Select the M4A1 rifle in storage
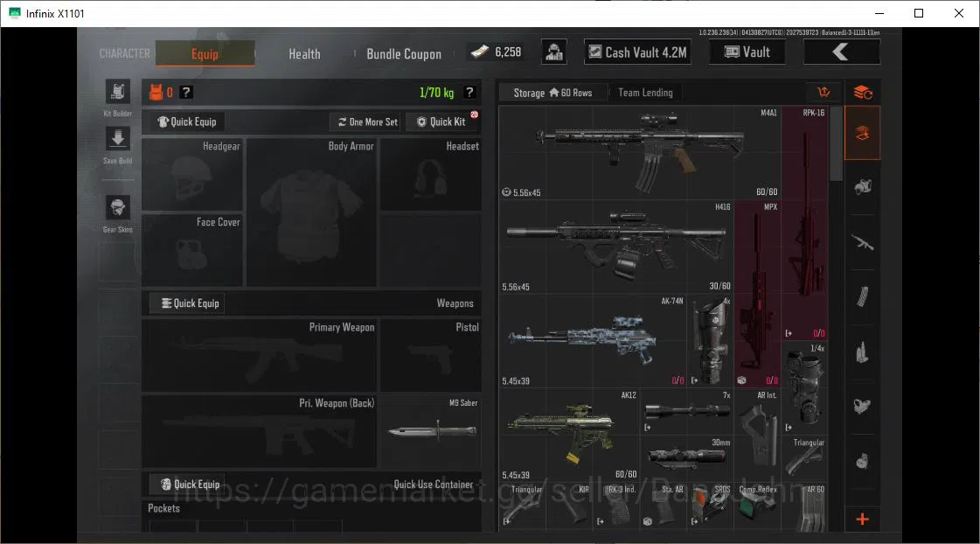Viewport: 980px width, 544px height. coord(640,152)
